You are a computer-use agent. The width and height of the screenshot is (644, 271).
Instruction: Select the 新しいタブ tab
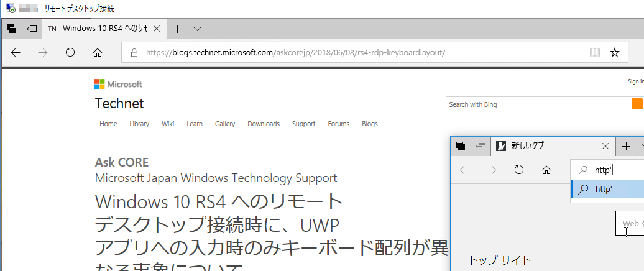pyautogui.click(x=553, y=146)
